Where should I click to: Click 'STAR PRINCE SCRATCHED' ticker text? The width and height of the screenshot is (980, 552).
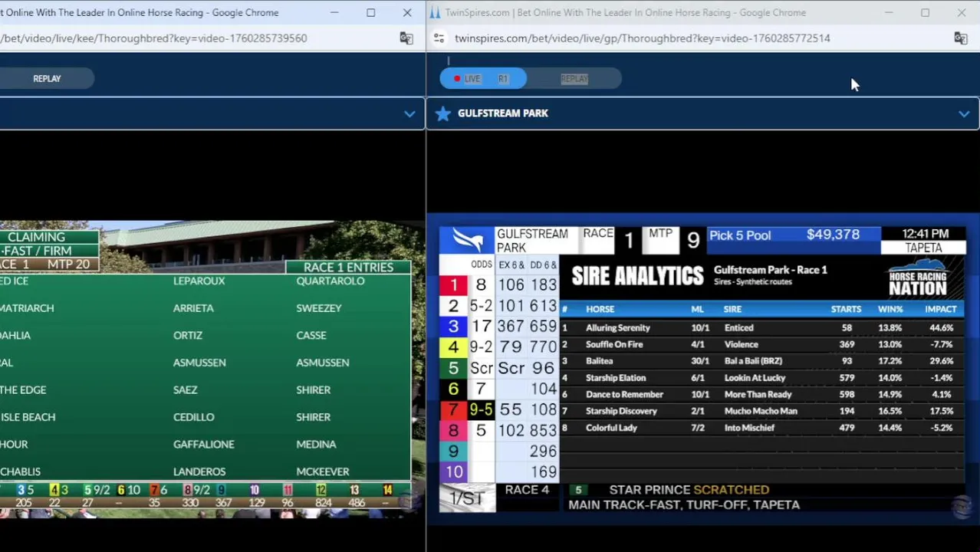coord(689,490)
